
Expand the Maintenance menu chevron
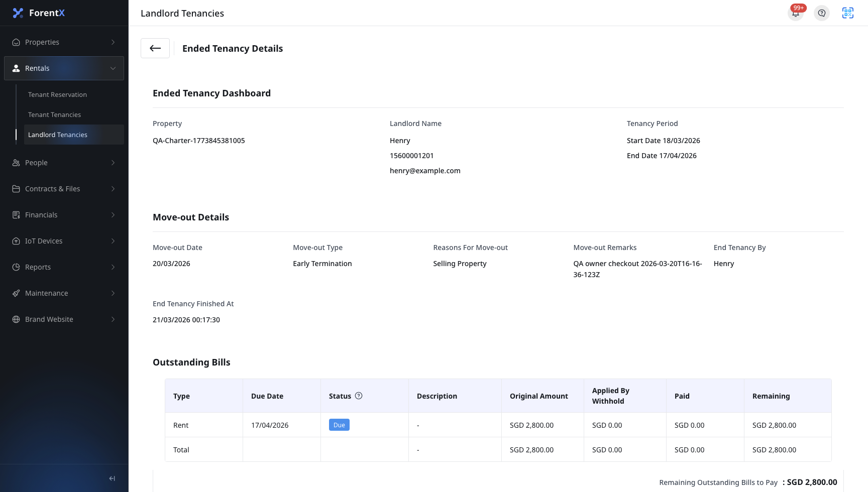point(113,293)
